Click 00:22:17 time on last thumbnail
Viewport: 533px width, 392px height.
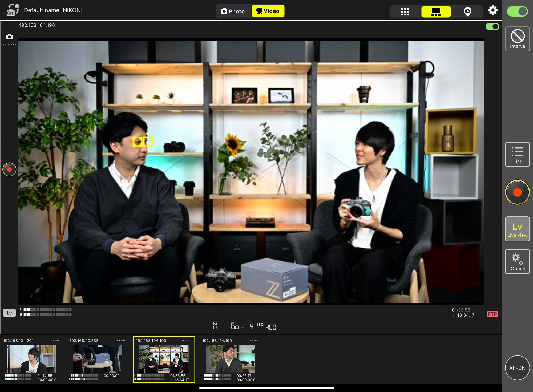pyautogui.click(x=244, y=376)
